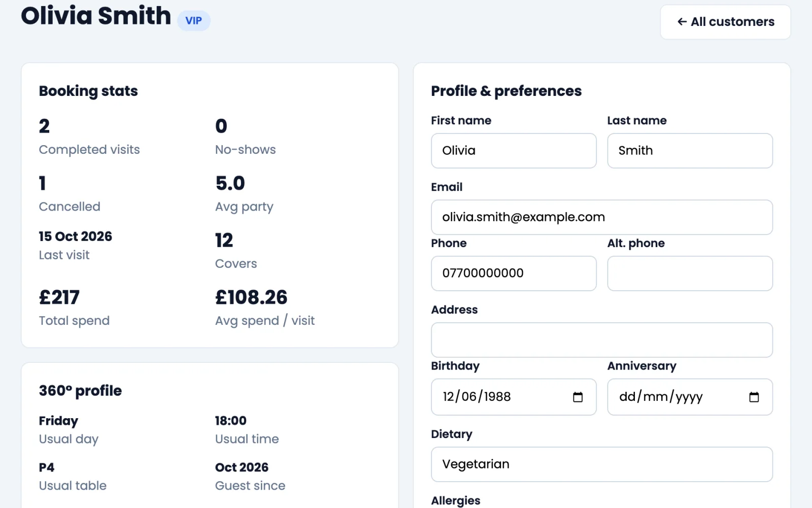812x508 pixels.
Task: Edit the Dietary field showing Vegetarian
Action: [x=602, y=464]
